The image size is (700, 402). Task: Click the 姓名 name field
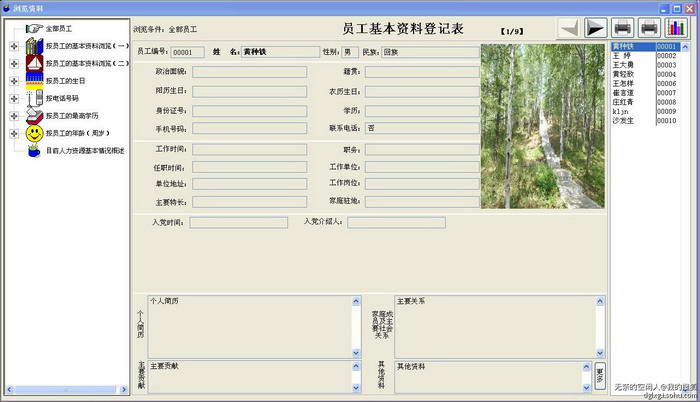tap(280, 52)
